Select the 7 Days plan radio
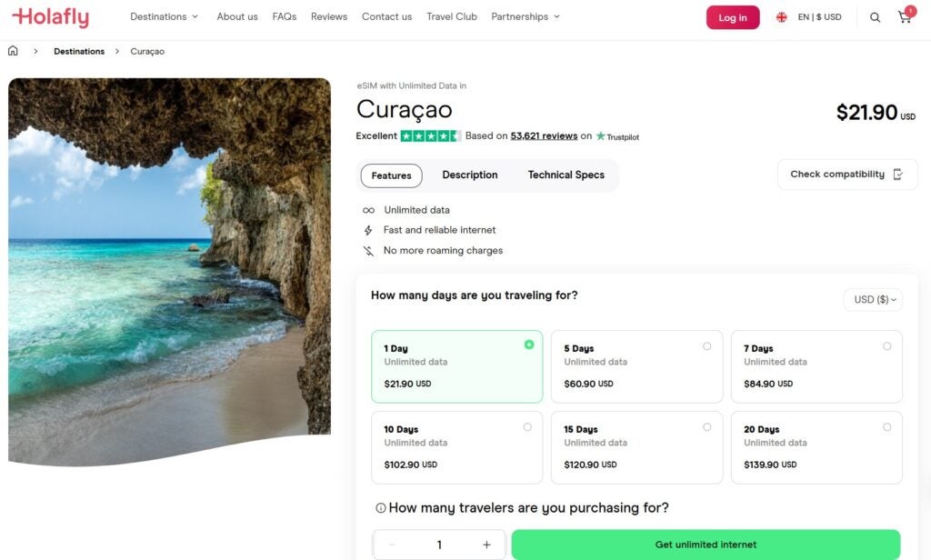Screen dimensions: 931x560 pyautogui.click(x=886, y=345)
